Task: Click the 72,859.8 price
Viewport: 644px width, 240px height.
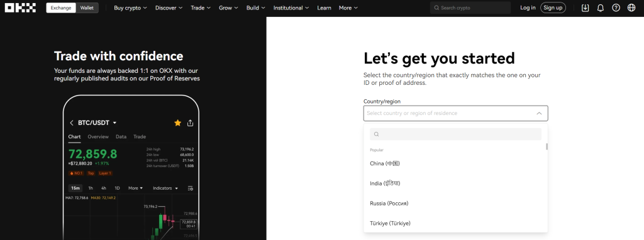Action: pos(93,154)
